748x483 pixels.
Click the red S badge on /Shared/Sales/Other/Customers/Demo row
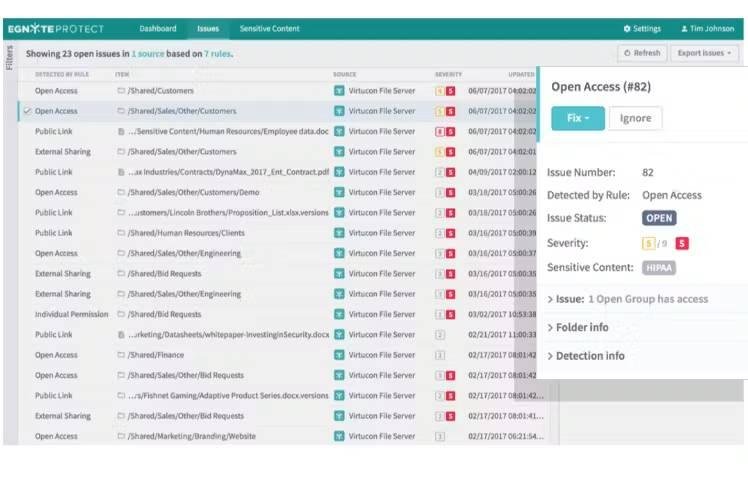[450, 192]
